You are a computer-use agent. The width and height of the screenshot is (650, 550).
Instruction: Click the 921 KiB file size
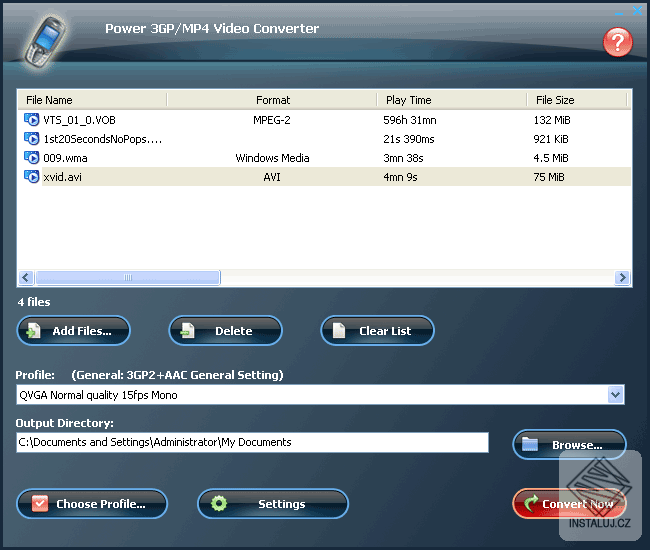point(551,139)
